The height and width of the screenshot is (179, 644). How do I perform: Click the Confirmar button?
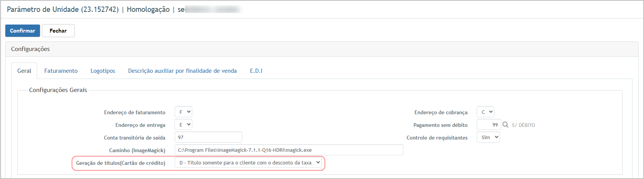(23, 31)
